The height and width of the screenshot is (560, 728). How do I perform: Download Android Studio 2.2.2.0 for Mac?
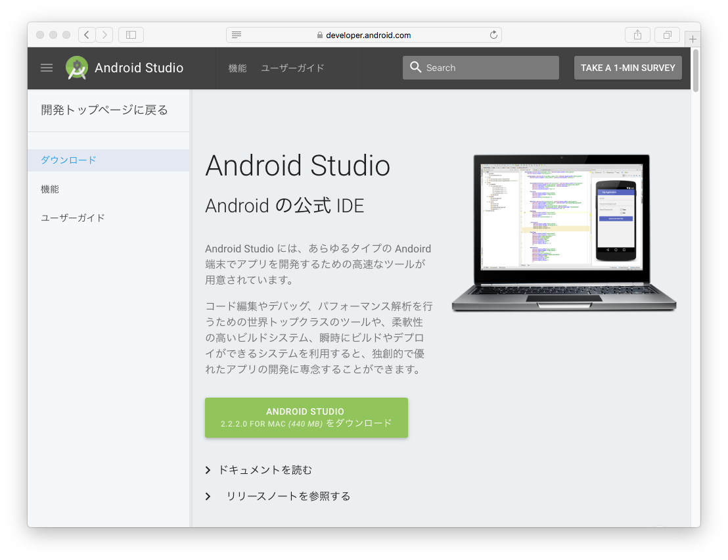(x=306, y=417)
